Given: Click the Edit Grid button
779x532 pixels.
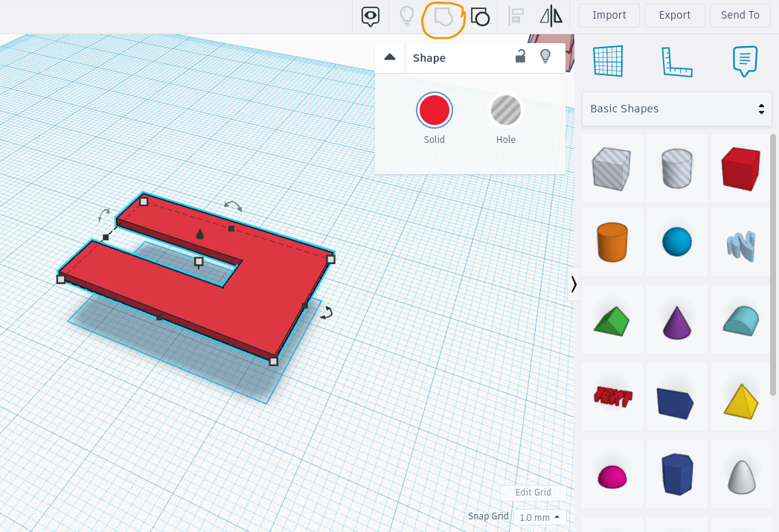Looking at the screenshot, I should point(533,493).
